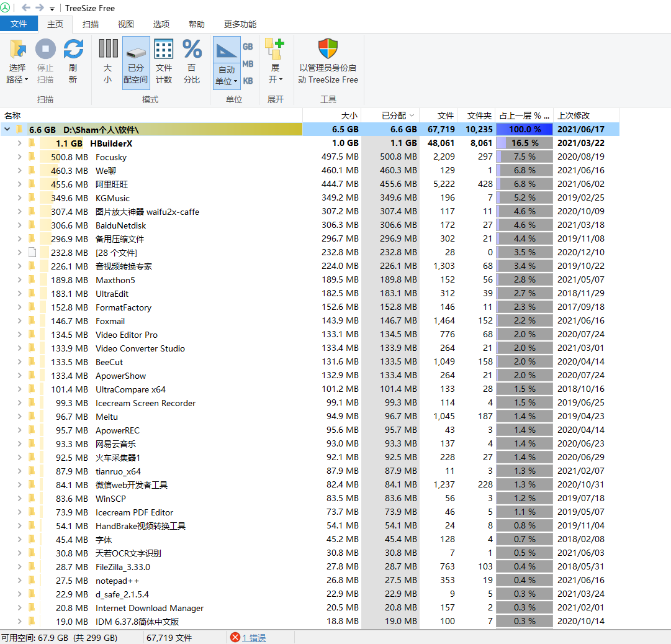Switch to the 扫描 ribbon tab

(x=90, y=24)
